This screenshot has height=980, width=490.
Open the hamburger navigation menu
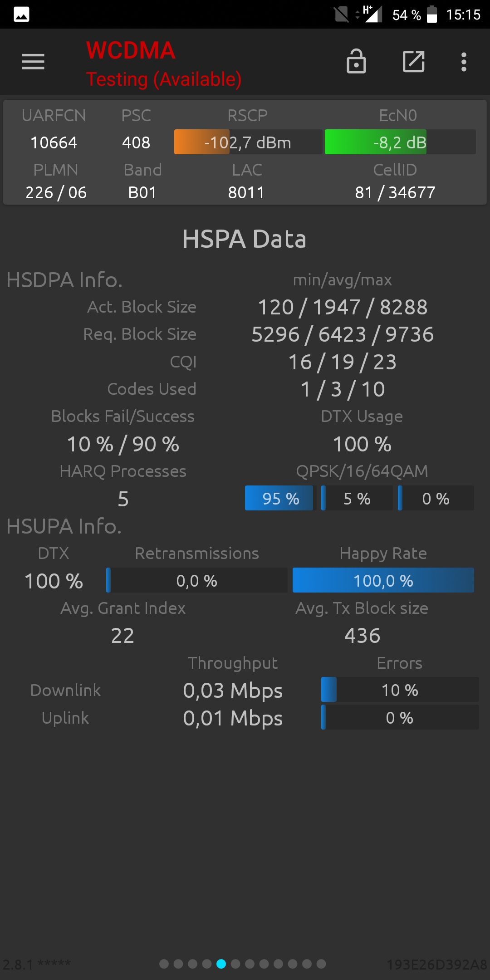point(33,62)
